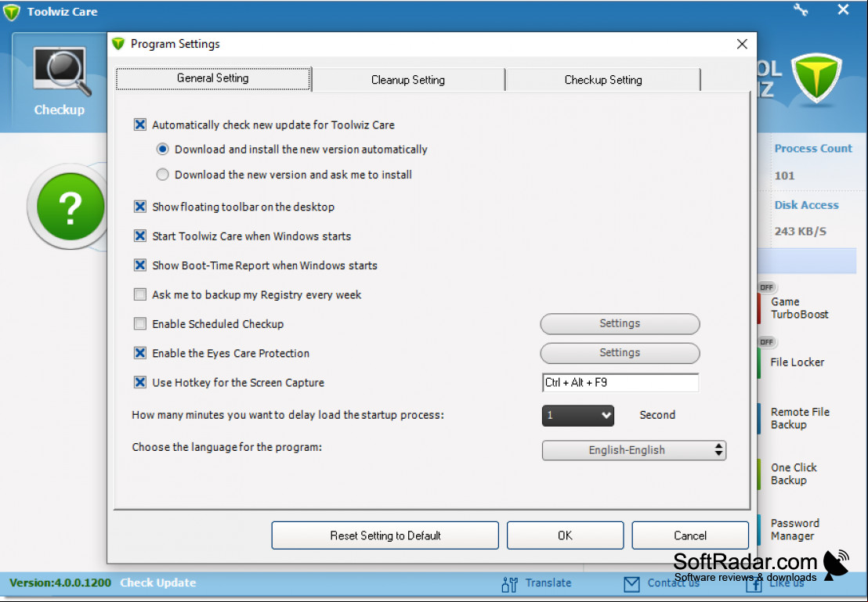Click the Version:4.0.0.1200 status text
Screen dimensions: 868x602
pos(60,583)
